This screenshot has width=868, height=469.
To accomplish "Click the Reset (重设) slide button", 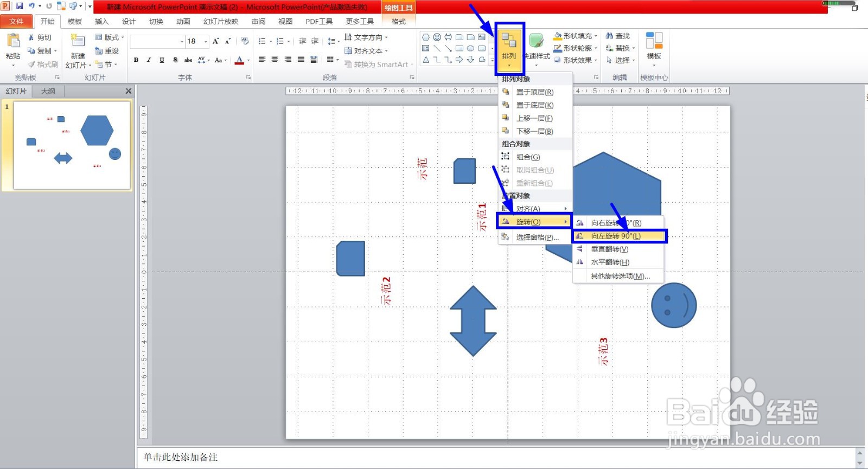I will pyautogui.click(x=107, y=51).
